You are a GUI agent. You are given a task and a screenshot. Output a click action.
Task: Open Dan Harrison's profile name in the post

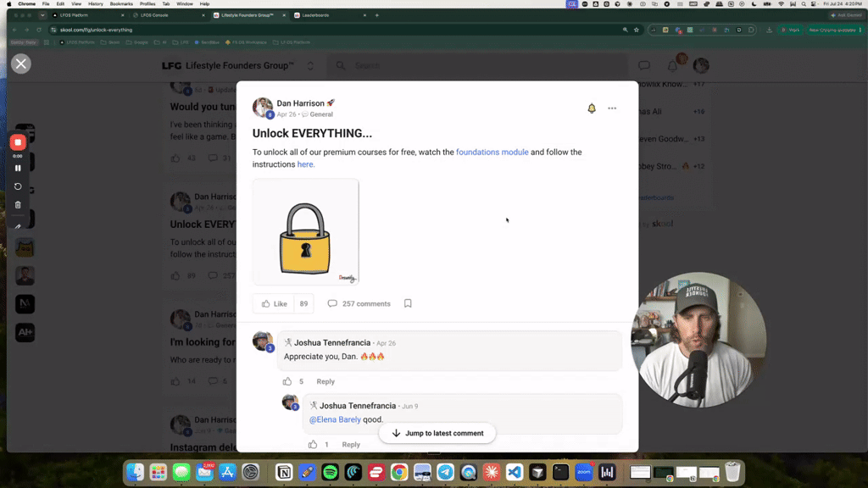(301, 103)
